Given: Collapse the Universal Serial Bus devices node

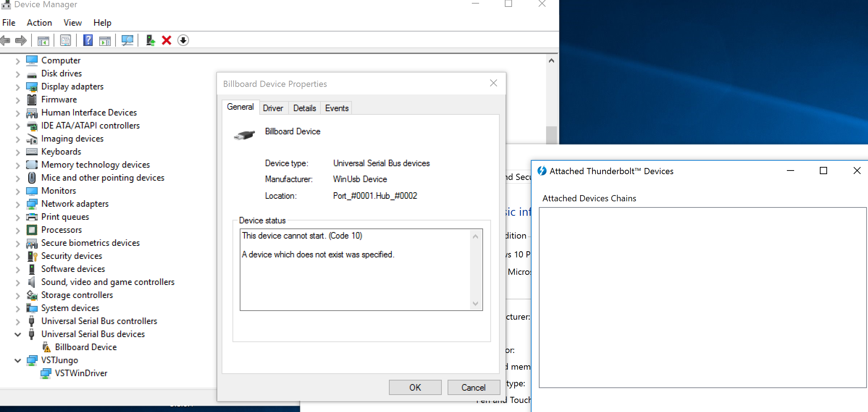Looking at the screenshot, I should [18, 335].
